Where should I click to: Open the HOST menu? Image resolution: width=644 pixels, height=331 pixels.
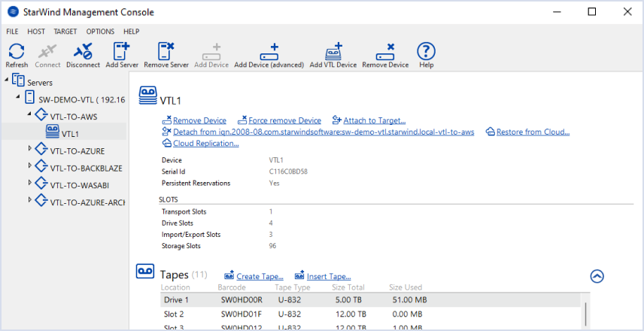[36, 32]
